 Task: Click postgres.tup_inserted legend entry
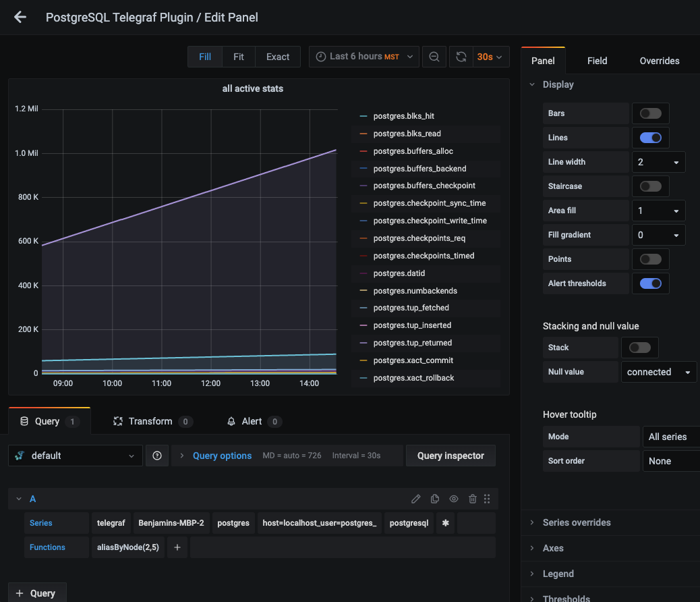coord(412,325)
